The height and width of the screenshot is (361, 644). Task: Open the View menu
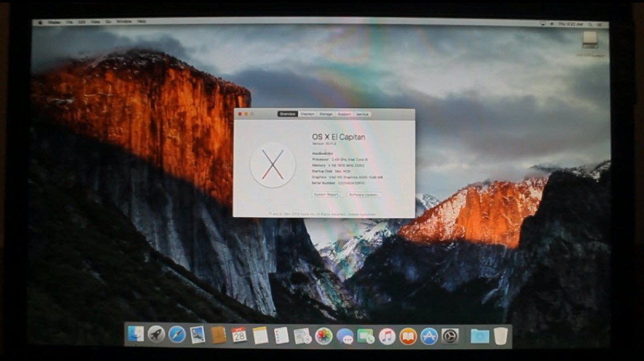[96, 22]
